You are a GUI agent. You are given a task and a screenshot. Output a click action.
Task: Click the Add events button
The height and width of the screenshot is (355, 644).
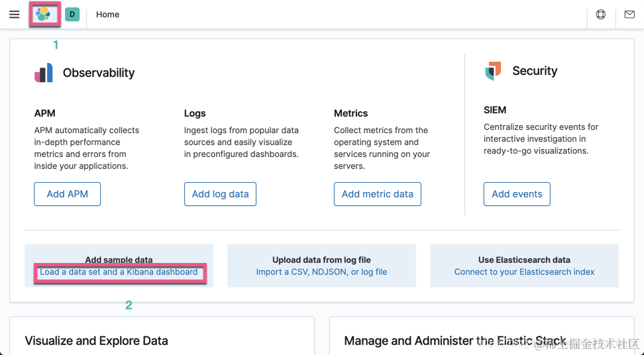(517, 194)
